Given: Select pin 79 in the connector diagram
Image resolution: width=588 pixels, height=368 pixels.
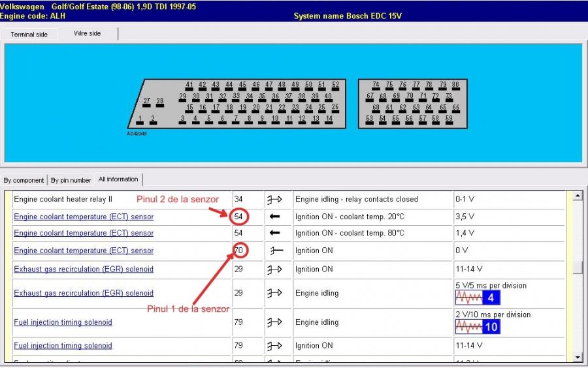Looking at the screenshot, I should [x=443, y=85].
